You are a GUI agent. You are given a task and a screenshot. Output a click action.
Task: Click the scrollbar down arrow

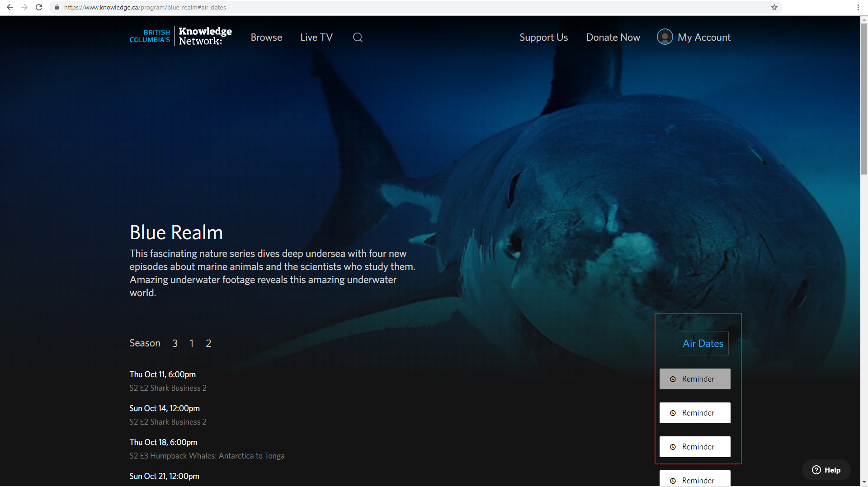[x=864, y=482]
